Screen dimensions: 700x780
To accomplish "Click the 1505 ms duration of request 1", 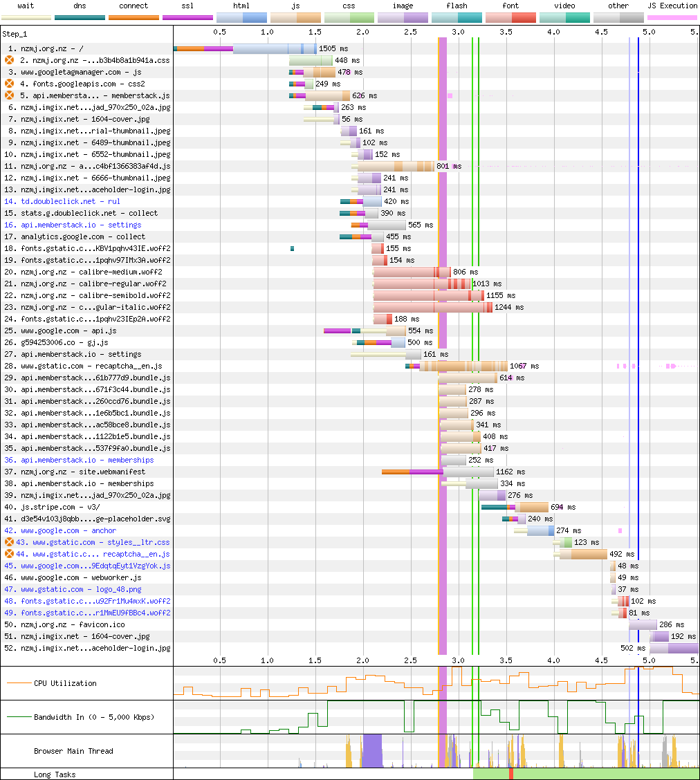I will (x=333, y=48).
